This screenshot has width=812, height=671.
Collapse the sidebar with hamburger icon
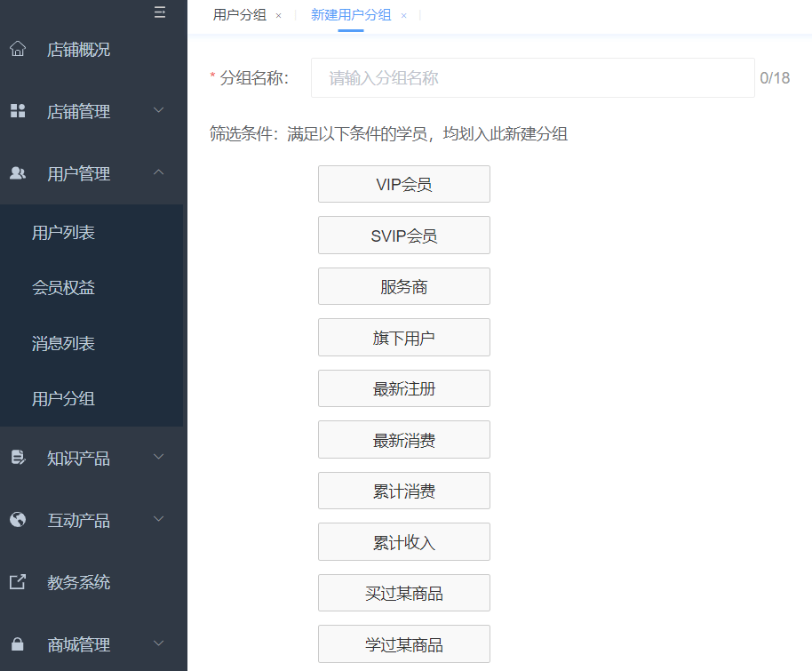click(160, 12)
